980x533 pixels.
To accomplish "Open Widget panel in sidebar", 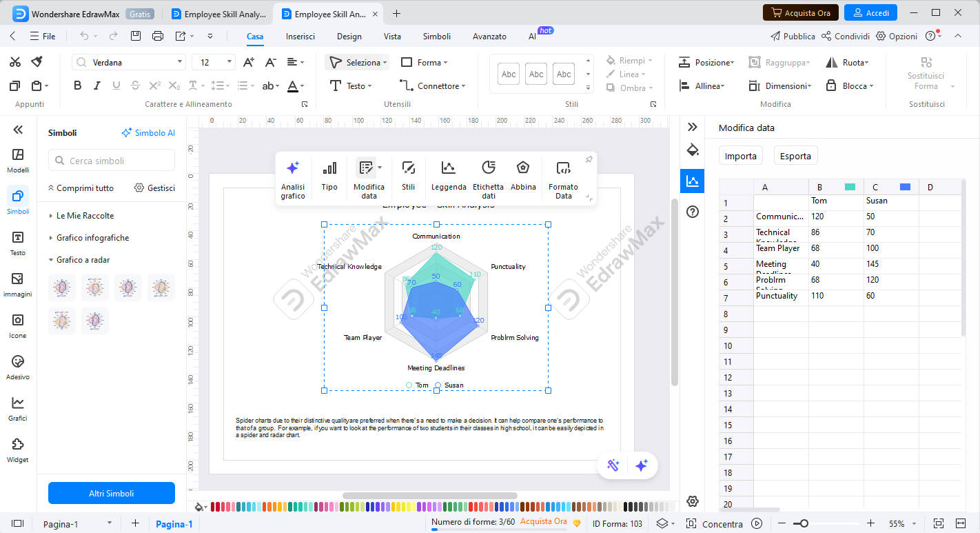I will [x=18, y=450].
